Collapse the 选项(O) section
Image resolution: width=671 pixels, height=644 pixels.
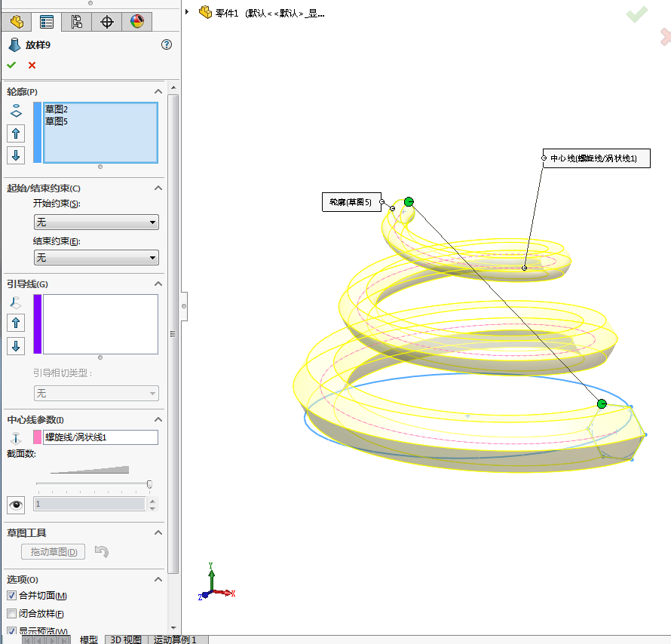click(x=158, y=579)
